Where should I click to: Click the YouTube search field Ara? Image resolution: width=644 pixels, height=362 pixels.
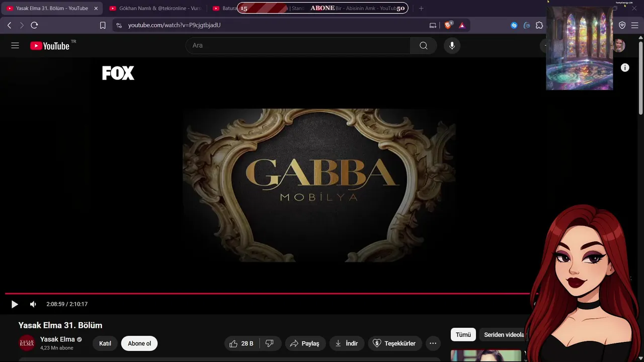coord(298,46)
